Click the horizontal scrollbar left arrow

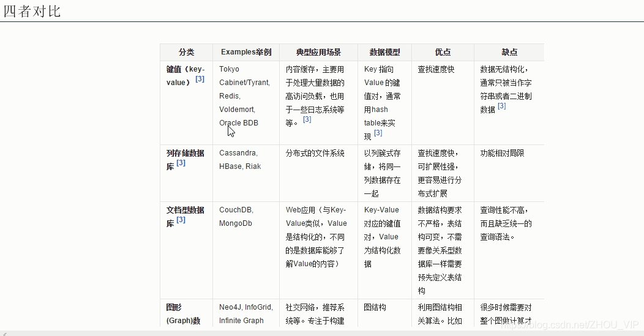click(x=4, y=334)
